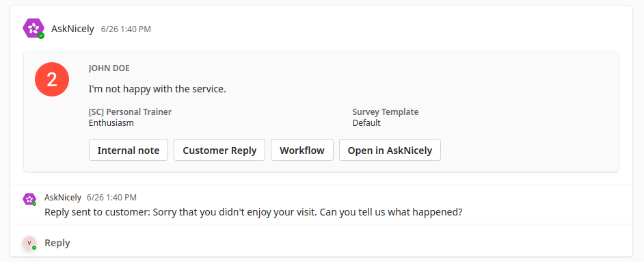Click the [SC] Personal Trainer field label
Screen dimensions: 644x262
(x=130, y=112)
